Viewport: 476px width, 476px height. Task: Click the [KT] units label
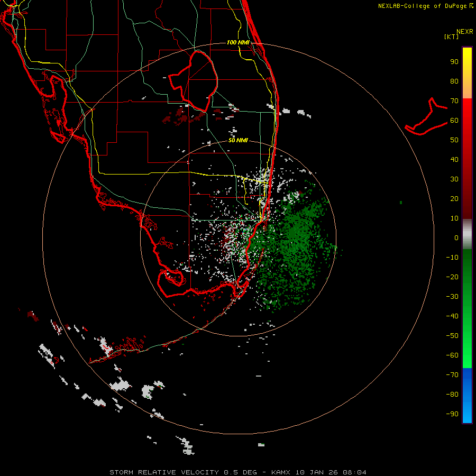click(x=452, y=36)
